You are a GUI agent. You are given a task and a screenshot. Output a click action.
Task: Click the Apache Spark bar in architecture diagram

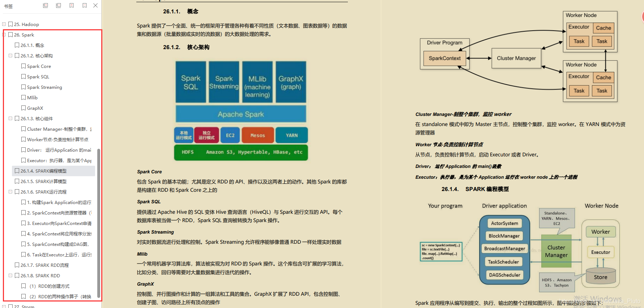(x=241, y=114)
